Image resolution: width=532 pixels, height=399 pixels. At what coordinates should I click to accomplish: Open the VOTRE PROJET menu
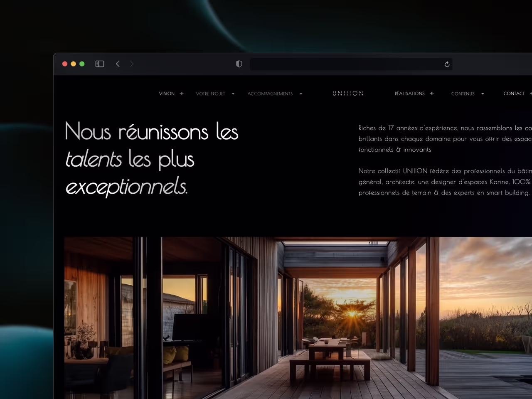210,94
